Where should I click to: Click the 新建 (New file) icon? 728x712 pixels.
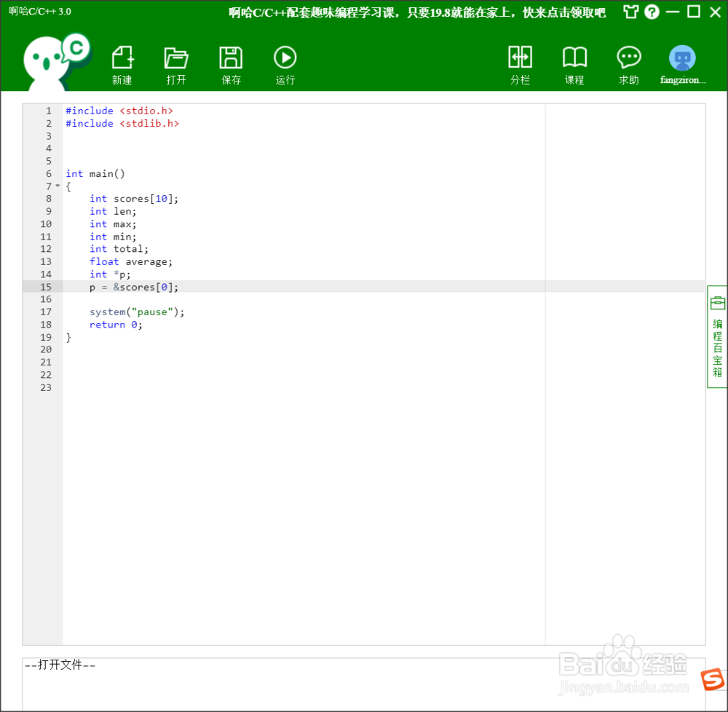click(x=122, y=65)
